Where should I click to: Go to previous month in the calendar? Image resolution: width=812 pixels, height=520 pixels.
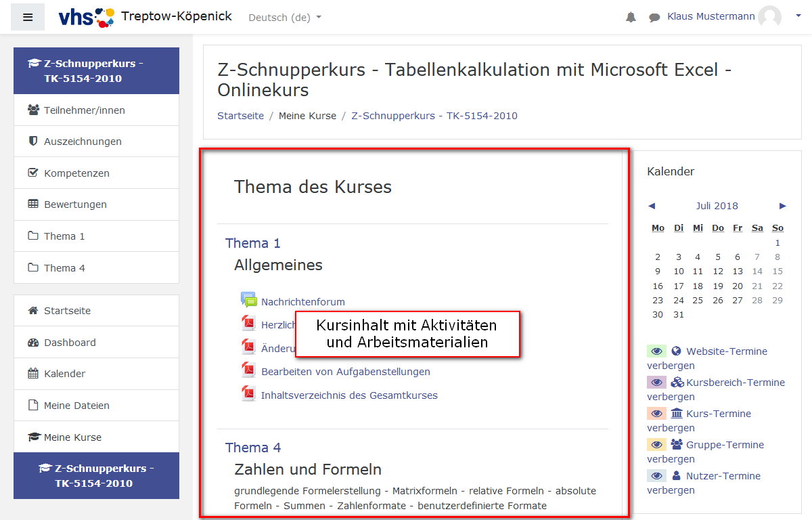point(652,206)
